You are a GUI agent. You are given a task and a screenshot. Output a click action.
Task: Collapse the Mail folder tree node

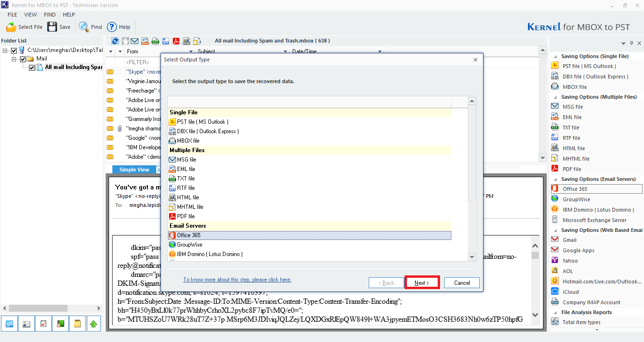(x=15, y=59)
